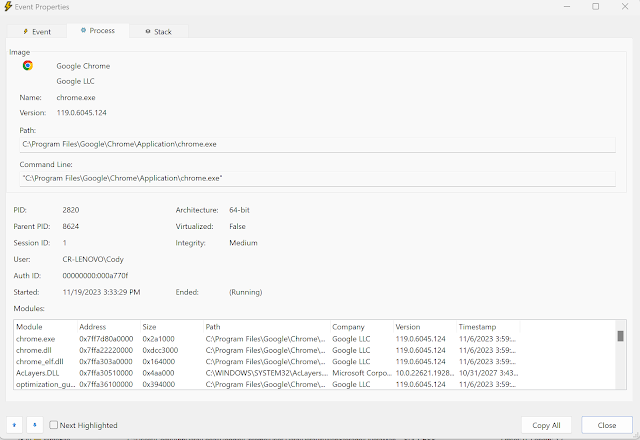Image resolution: width=640 pixels, height=440 pixels.
Task: Click the PID value 2820
Action: point(71,210)
